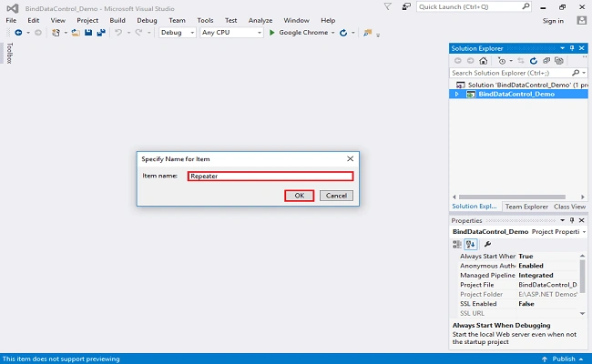The height and width of the screenshot is (364, 592).
Task: Click the Show All Files icon
Action: click(x=559, y=61)
